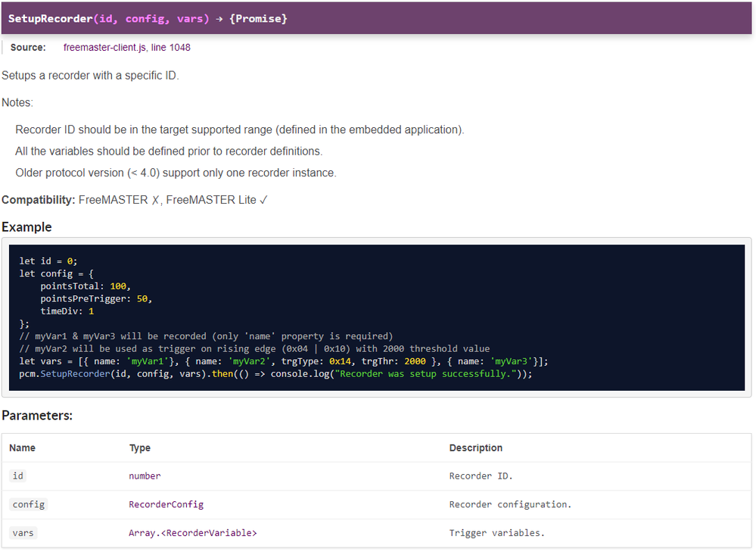The width and height of the screenshot is (756, 552).
Task: Select the 'vars' parameter name cell
Action: click(23, 533)
